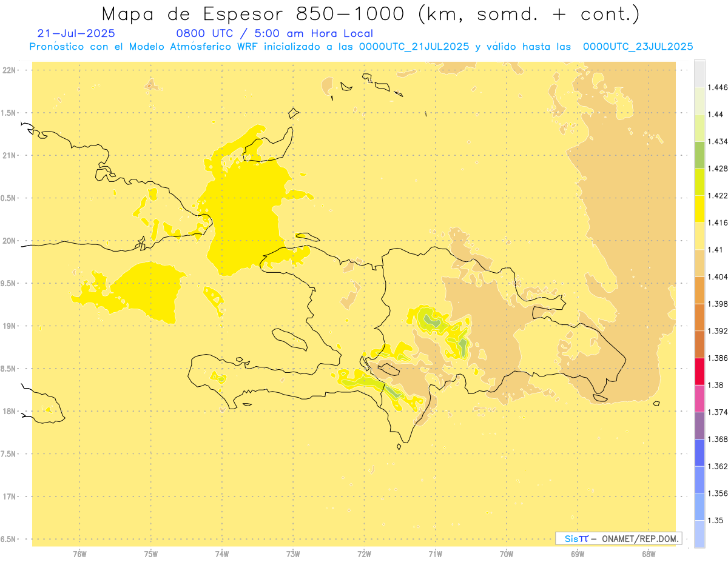This screenshot has width=728, height=562.
Task: Click the "68W" longitude label
Action: coord(649,554)
